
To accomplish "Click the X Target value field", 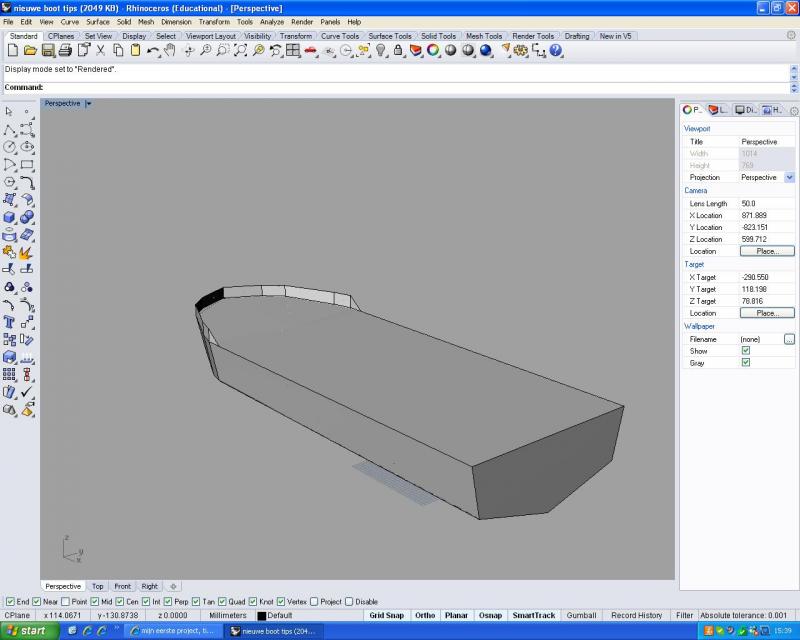I will 767,277.
